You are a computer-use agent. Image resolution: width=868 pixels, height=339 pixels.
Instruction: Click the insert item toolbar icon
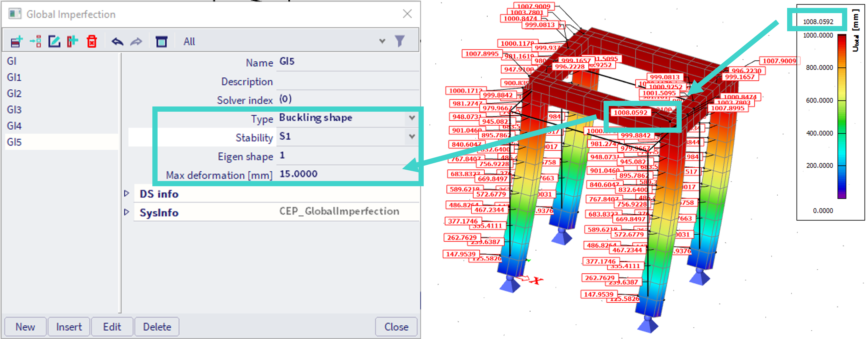tap(35, 42)
